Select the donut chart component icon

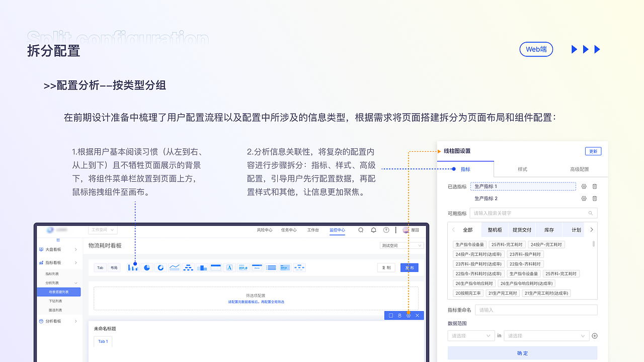(160, 267)
